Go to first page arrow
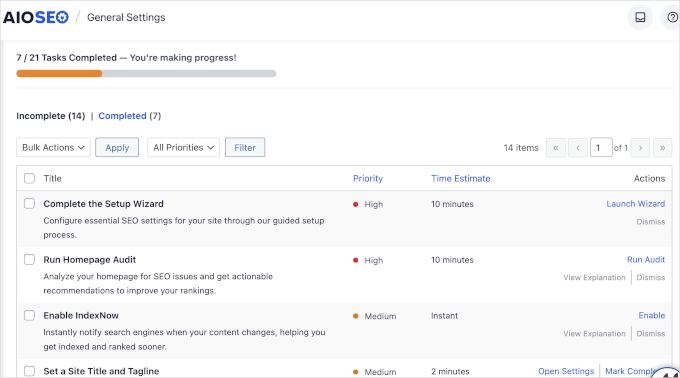The image size is (680, 378). click(x=556, y=148)
